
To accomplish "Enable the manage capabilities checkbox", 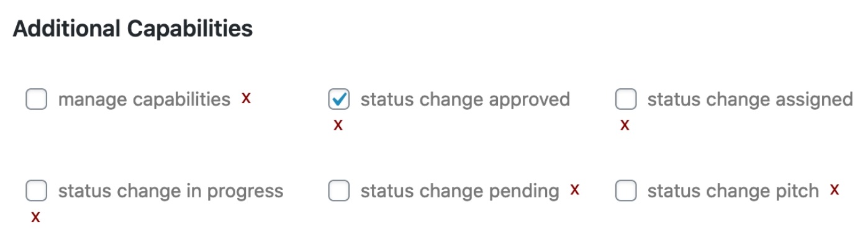I will pyautogui.click(x=37, y=99).
